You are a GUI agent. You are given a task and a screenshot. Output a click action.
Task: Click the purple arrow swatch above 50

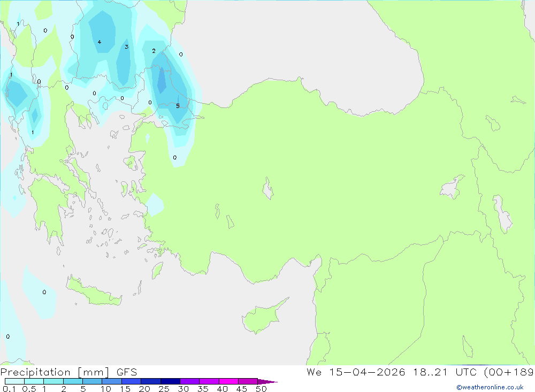tap(267, 382)
